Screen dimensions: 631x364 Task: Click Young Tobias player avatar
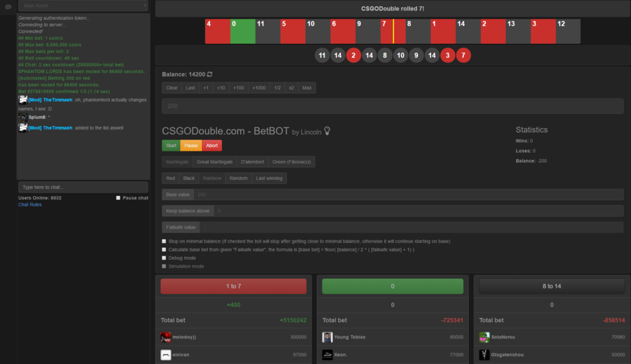[327, 337]
